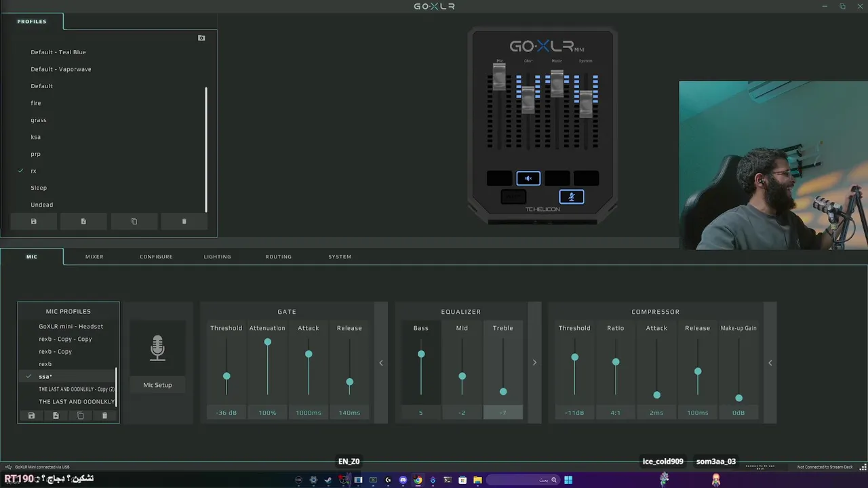Select the Gate Threshold -36 dB value field
The height and width of the screenshot is (488, 868).
click(x=226, y=413)
